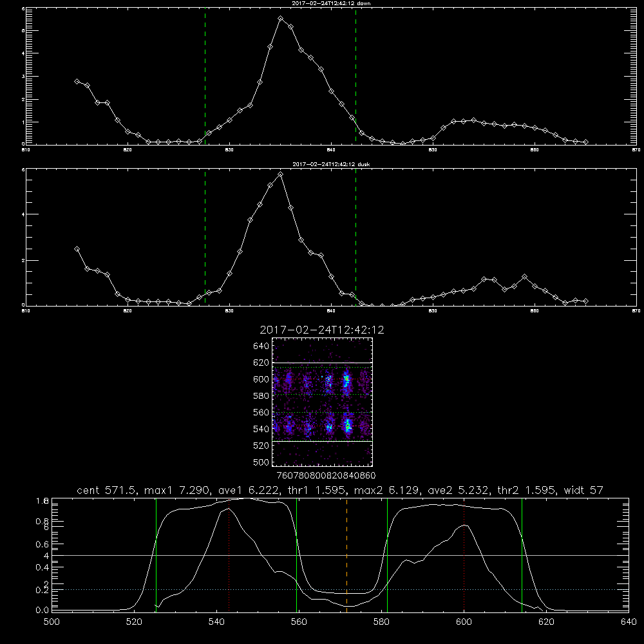The width and height of the screenshot is (644, 644).
Task: Click the '2017-02-24T12:42:12 dawn' plot title
Action: pyautogui.click(x=331, y=3)
